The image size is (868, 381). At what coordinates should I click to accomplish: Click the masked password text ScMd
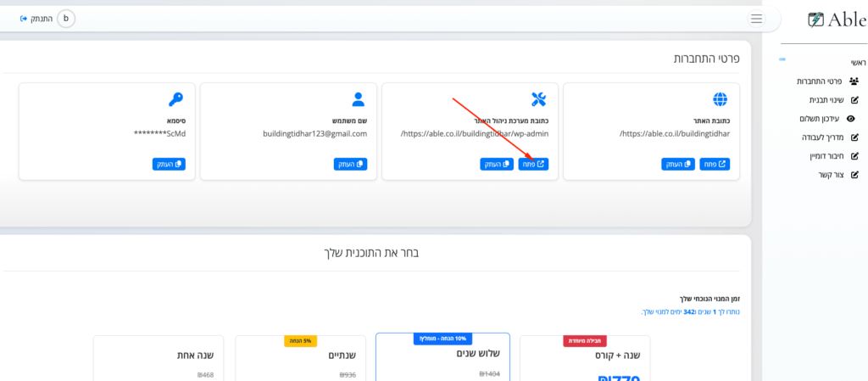point(160,133)
